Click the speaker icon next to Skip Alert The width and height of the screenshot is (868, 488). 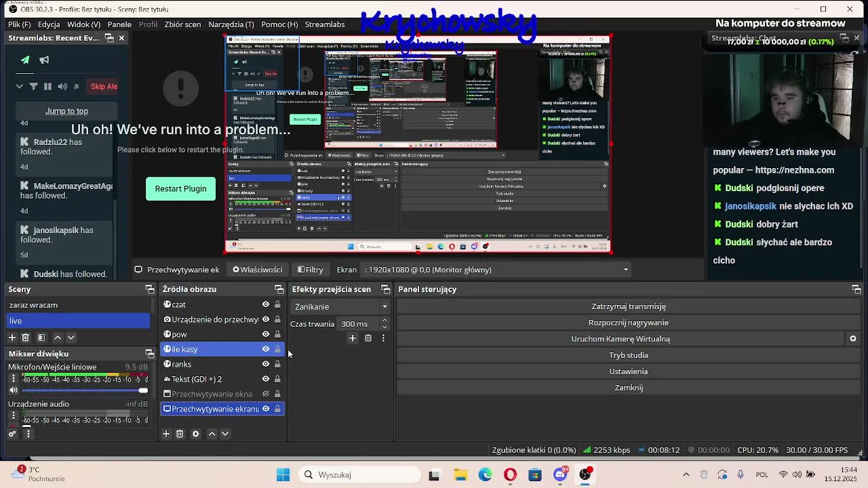pyautogui.click(x=62, y=86)
